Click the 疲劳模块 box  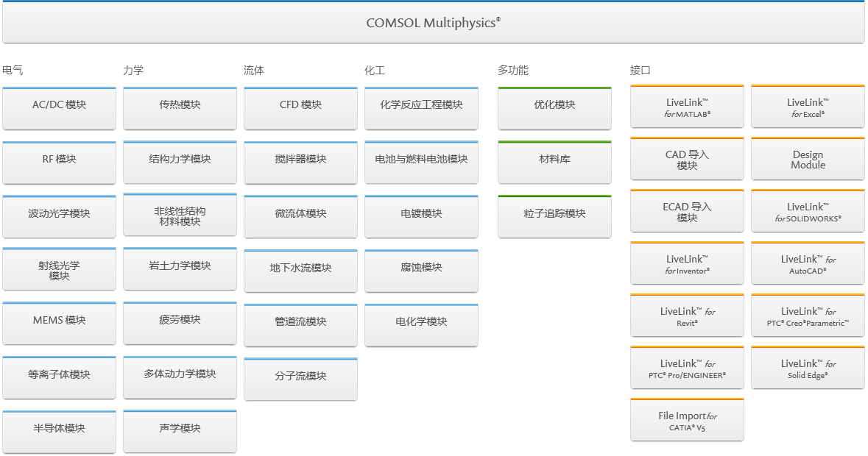[180, 321]
